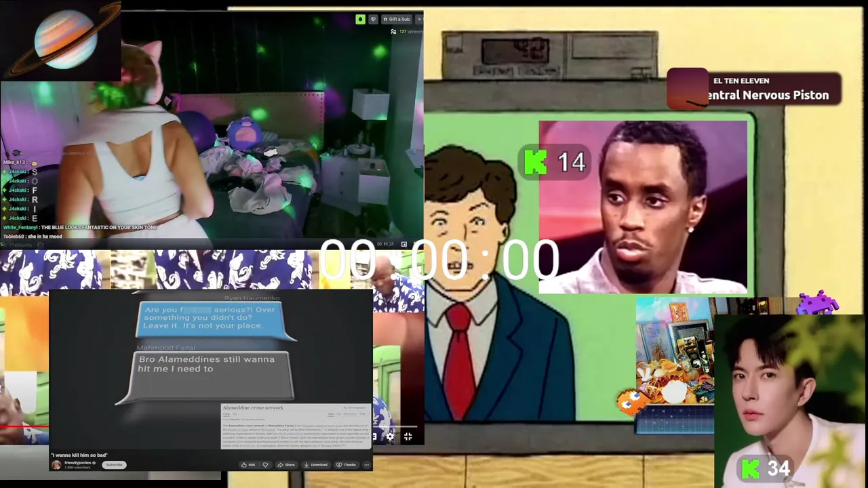Click the Gift a Sub button

pos(397,19)
